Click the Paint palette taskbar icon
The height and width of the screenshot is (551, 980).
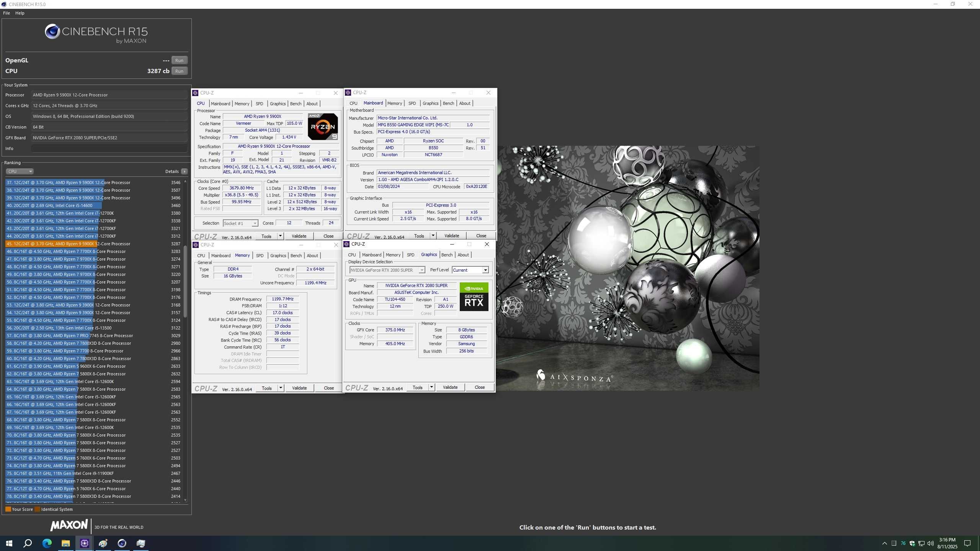pos(103,543)
